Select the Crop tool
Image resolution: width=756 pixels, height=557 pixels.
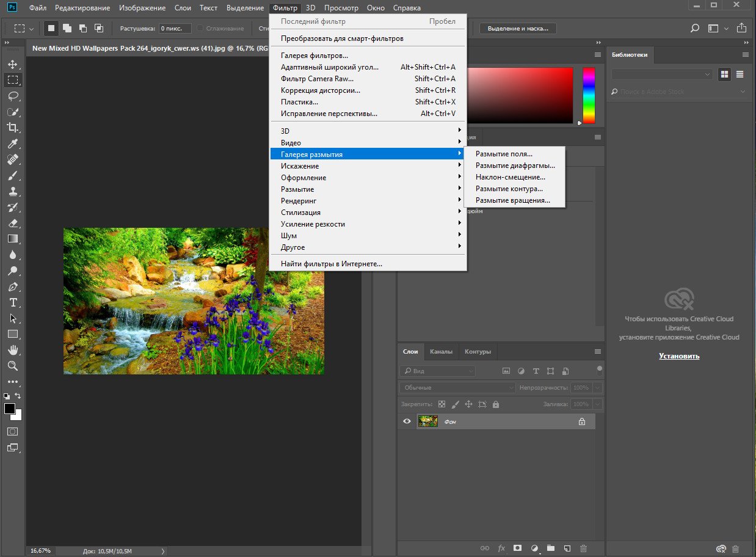12,128
